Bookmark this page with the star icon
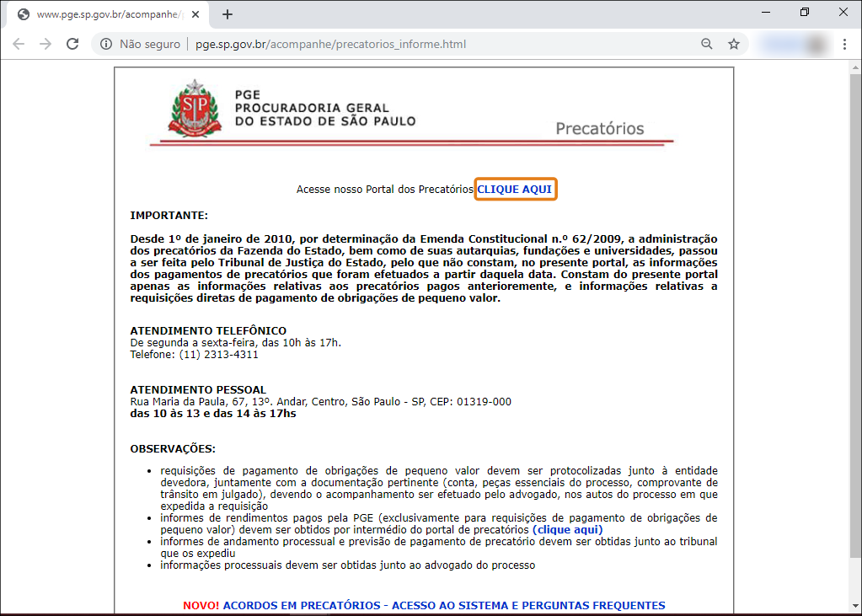Screen dimensions: 862x616 click(734, 44)
